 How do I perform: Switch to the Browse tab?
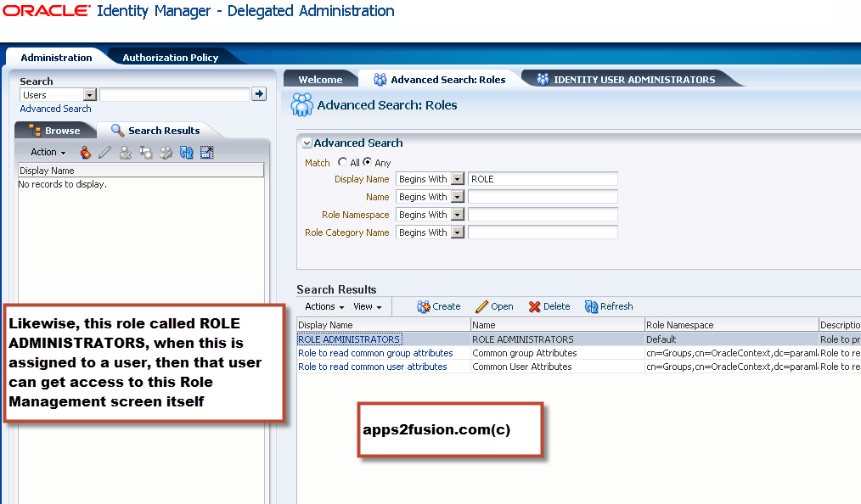[x=55, y=131]
